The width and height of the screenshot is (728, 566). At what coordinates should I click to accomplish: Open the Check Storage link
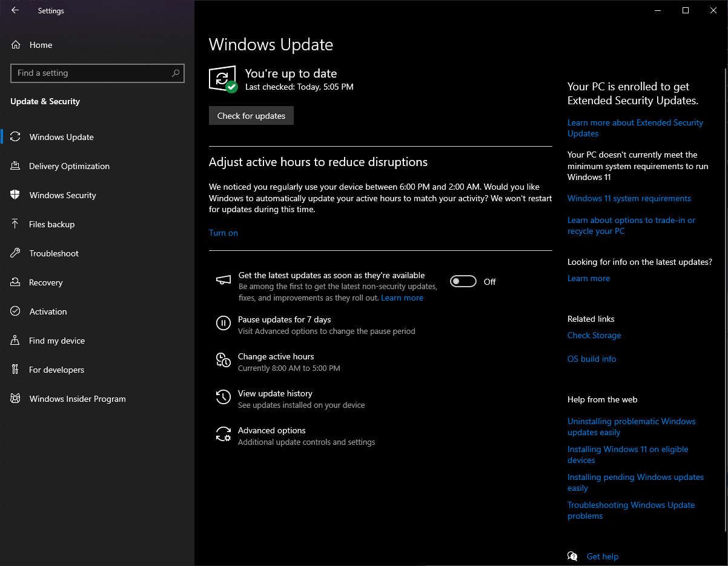point(594,335)
